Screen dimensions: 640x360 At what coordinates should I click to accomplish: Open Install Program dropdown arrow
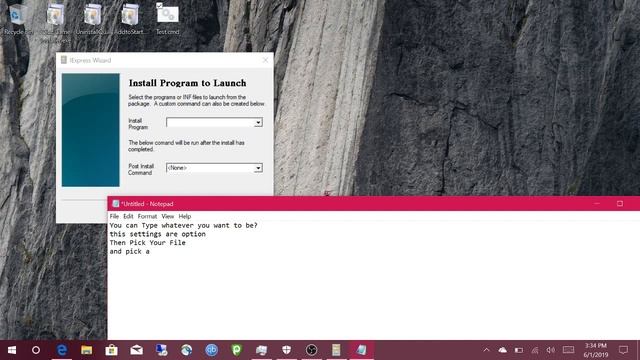258,122
